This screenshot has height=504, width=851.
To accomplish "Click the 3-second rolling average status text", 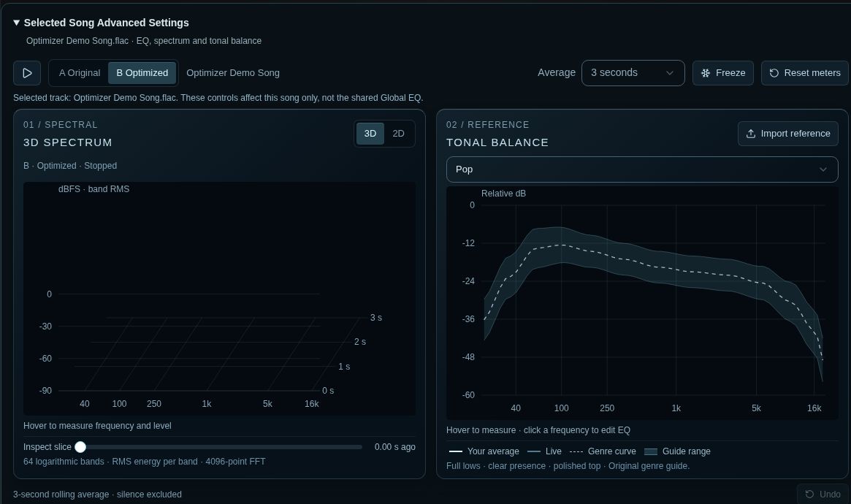I will pos(97,495).
